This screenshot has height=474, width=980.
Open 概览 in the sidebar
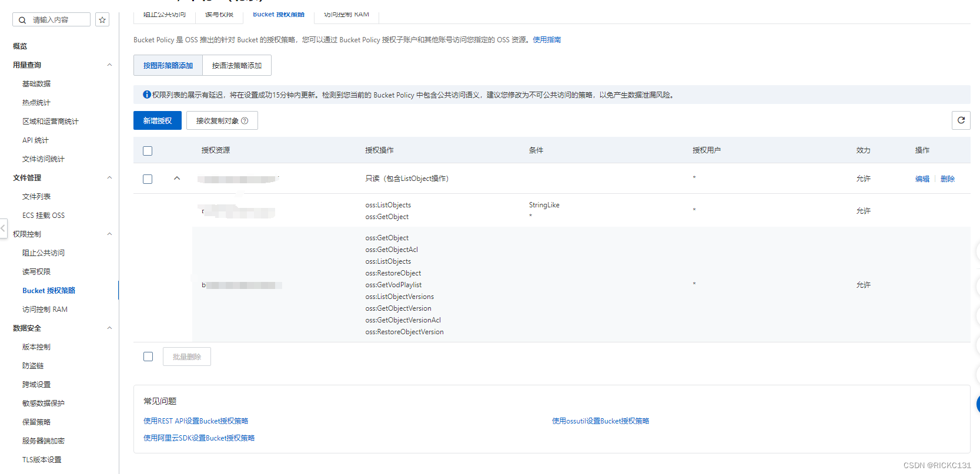[x=20, y=46]
